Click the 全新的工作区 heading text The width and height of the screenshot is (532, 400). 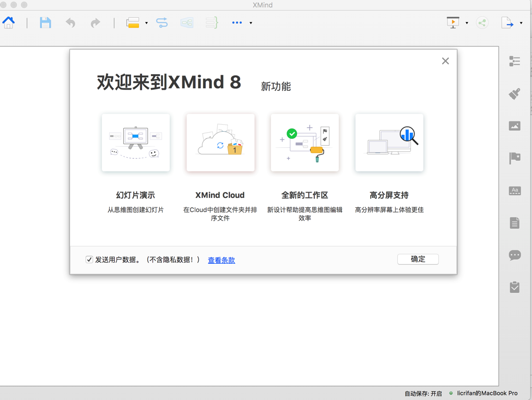(x=305, y=195)
